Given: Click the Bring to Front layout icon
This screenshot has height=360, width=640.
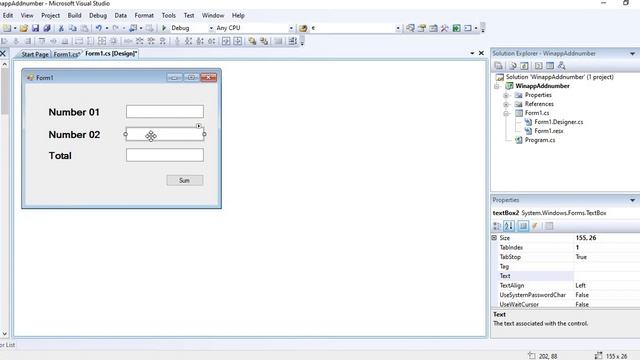Looking at the screenshot, I should click(252, 41).
